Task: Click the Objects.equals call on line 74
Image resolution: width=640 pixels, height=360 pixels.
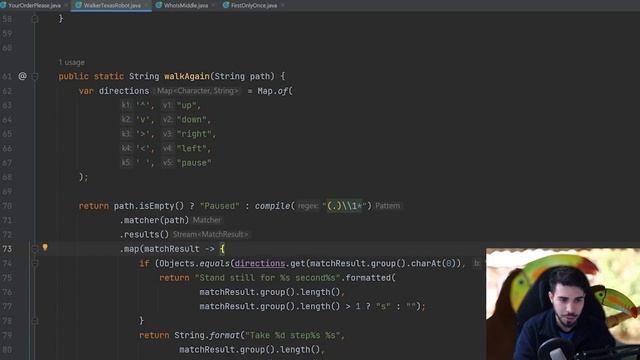Action: point(194,264)
